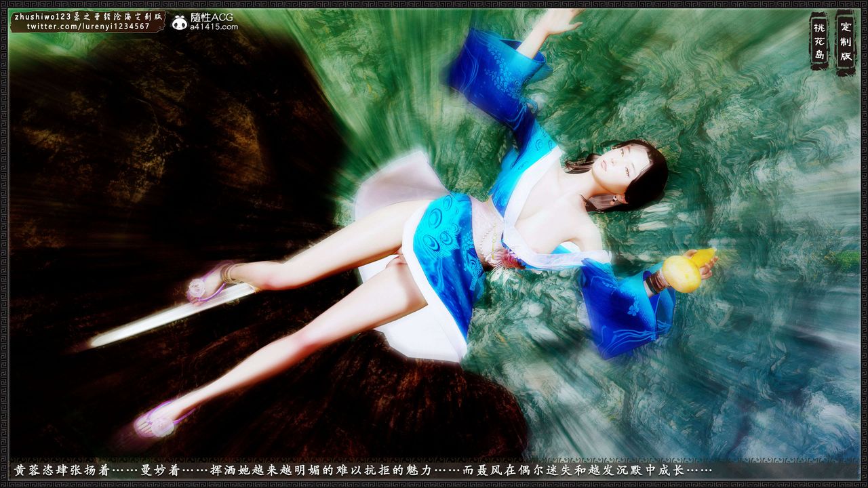The height and width of the screenshot is (488, 868).
Task: Select the 隨性ACG watermark title
Action: coord(212,17)
